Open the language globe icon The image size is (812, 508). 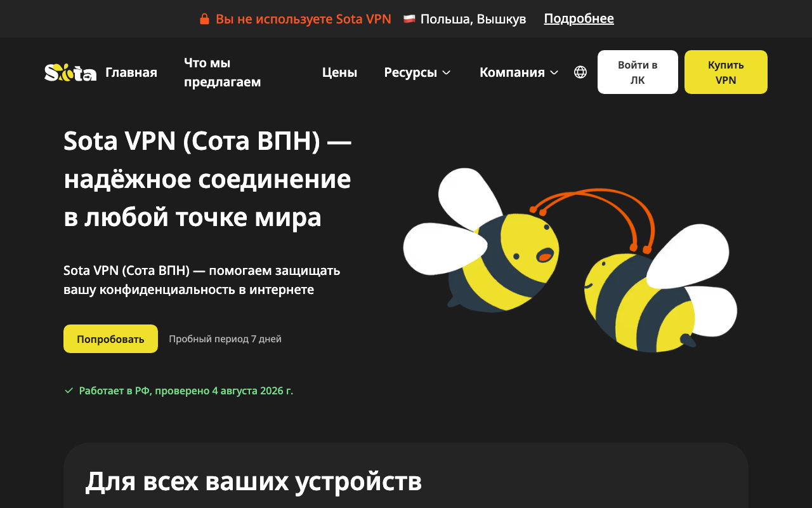click(580, 72)
